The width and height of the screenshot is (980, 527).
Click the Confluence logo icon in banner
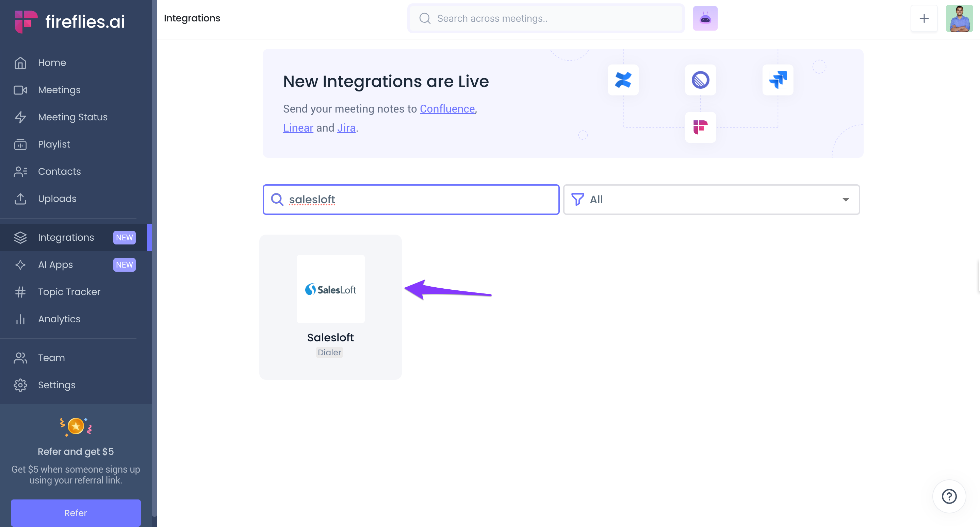(623, 80)
